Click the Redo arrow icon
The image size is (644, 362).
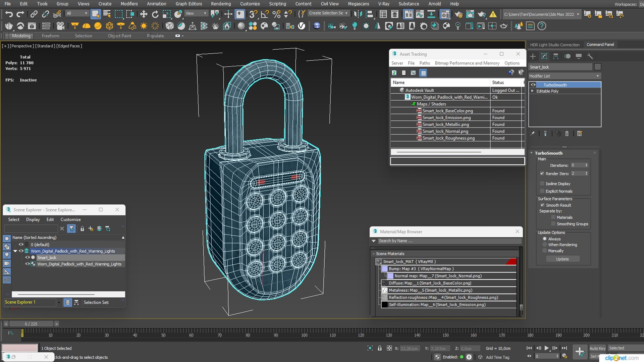coord(20,14)
